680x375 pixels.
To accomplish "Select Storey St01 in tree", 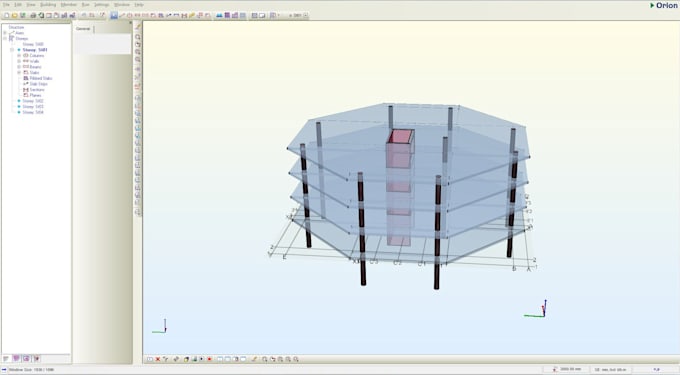I will (x=35, y=50).
